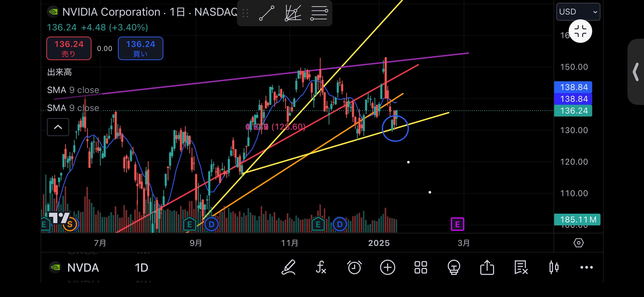This screenshot has height=297, width=644.
Task: Tap the purple upcoming earnings marker
Action: 457,224
